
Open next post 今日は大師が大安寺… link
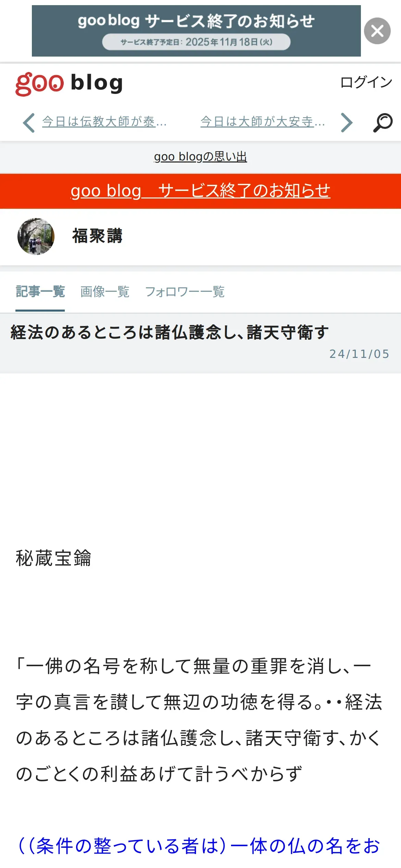coord(263,121)
